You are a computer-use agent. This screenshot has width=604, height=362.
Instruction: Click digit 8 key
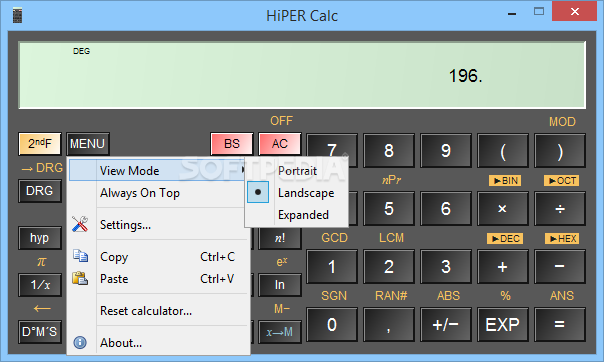click(x=389, y=151)
